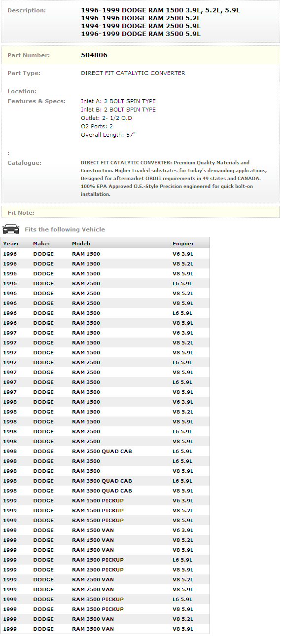Select description line 1996-1999 DODGE RAM 3500 5.9L
The image size is (281, 644).
pos(140,34)
